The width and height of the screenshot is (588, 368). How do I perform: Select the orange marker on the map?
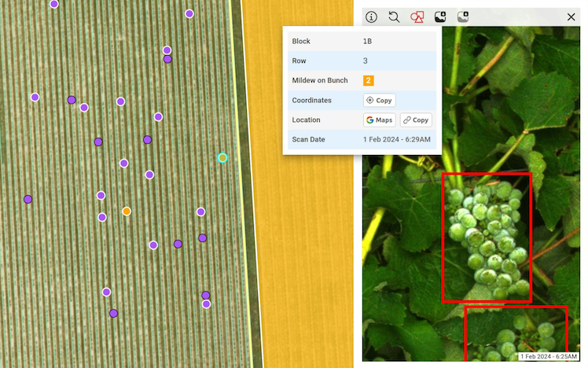coord(127,212)
